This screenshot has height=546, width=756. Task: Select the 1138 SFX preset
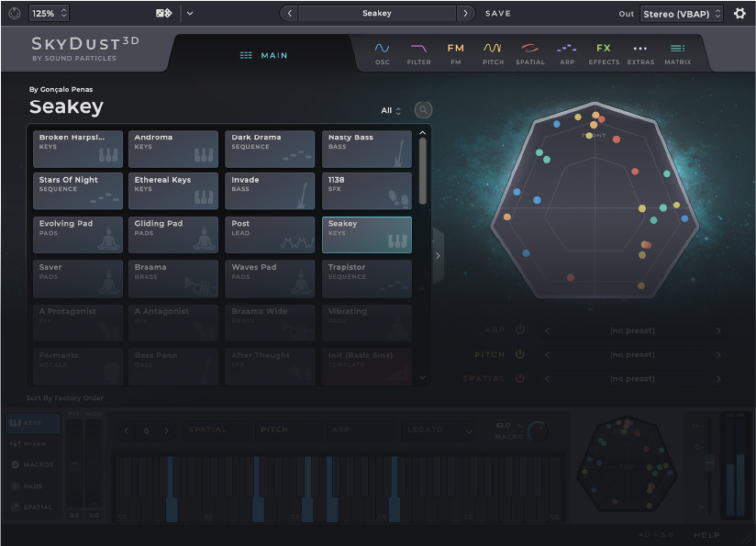(366, 191)
